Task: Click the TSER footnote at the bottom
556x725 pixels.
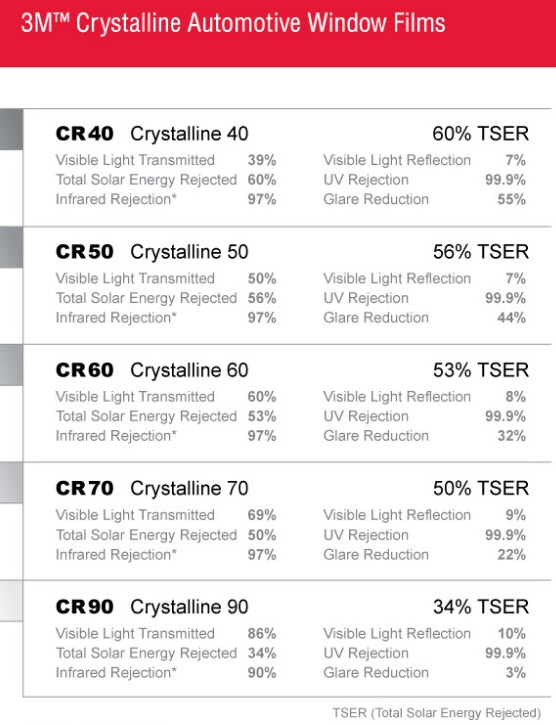Action: click(437, 713)
